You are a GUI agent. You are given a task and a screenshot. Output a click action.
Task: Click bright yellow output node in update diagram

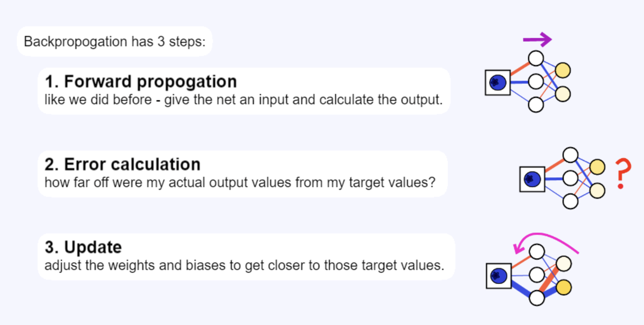coord(564,287)
